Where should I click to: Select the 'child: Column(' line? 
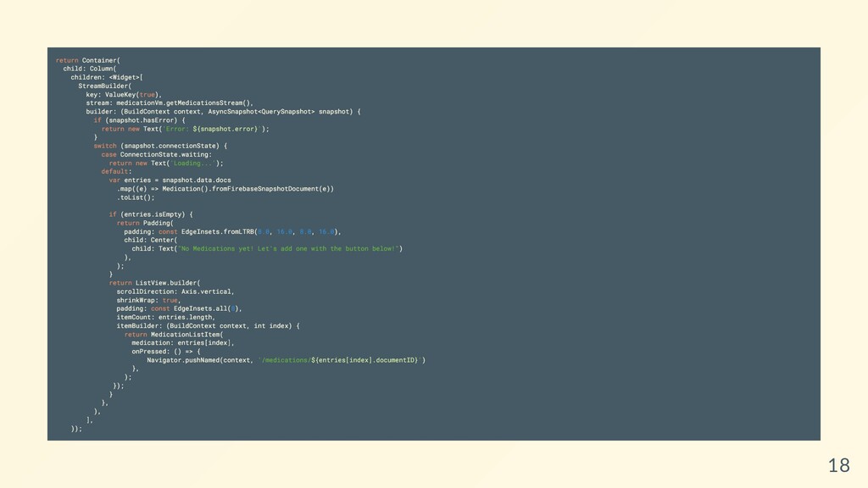[90, 69]
